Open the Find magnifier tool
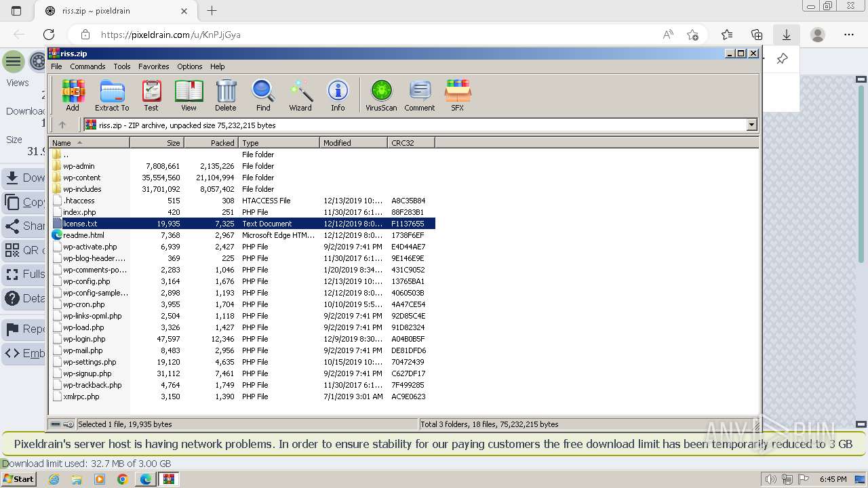This screenshot has height=488, width=868. coord(263,95)
